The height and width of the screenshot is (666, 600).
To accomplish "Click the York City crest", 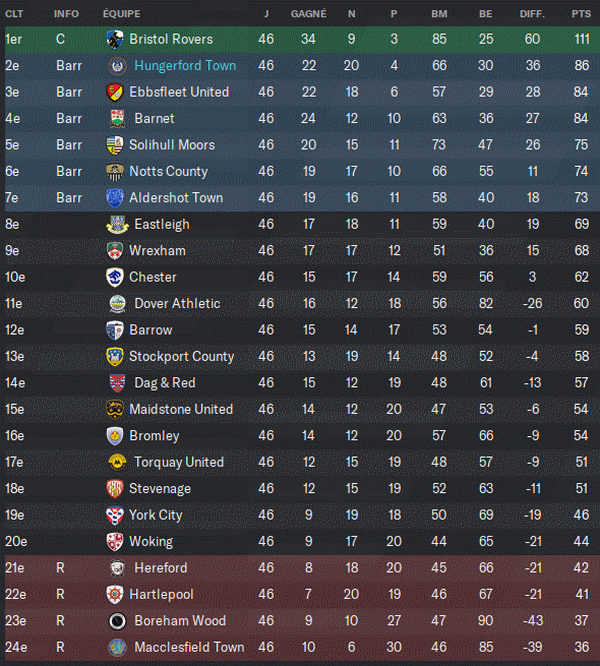I will click(114, 515).
